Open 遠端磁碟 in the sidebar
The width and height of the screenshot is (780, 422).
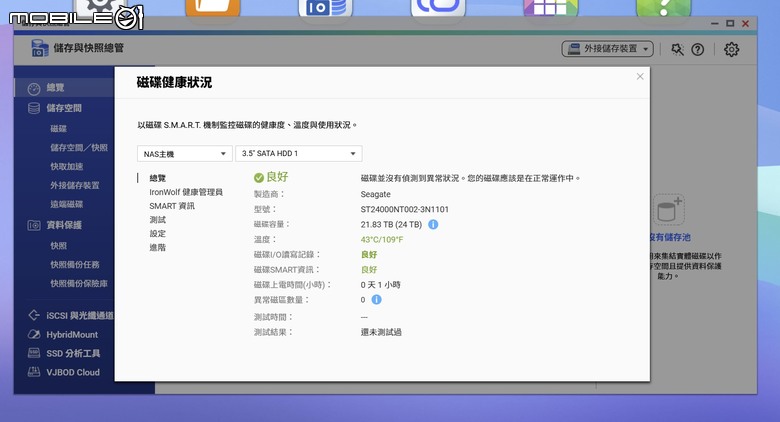[67, 205]
